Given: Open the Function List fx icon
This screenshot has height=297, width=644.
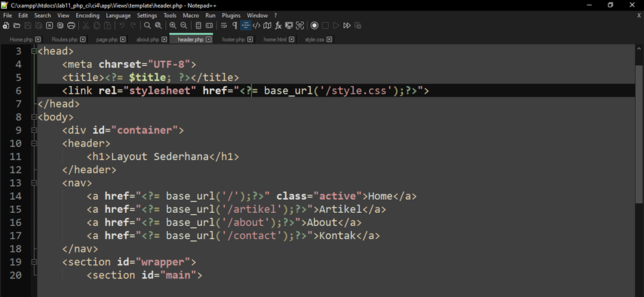Looking at the screenshot, I should coord(278,25).
